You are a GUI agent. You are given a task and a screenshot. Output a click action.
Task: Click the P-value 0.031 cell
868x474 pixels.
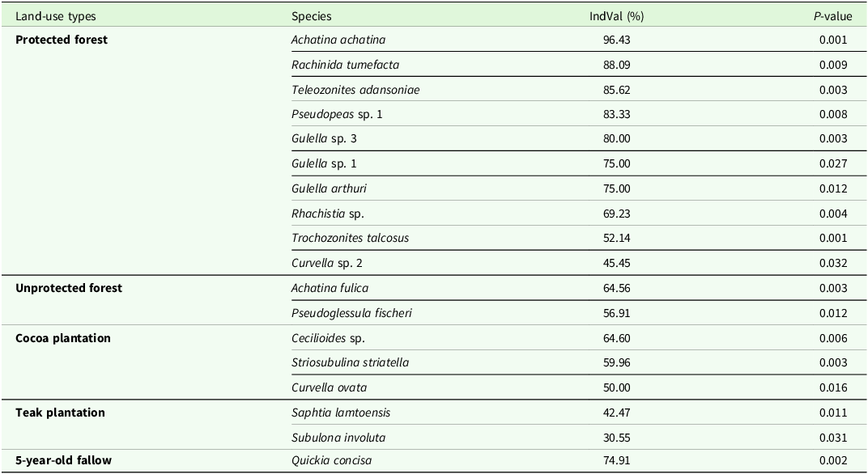pyautogui.click(x=833, y=438)
